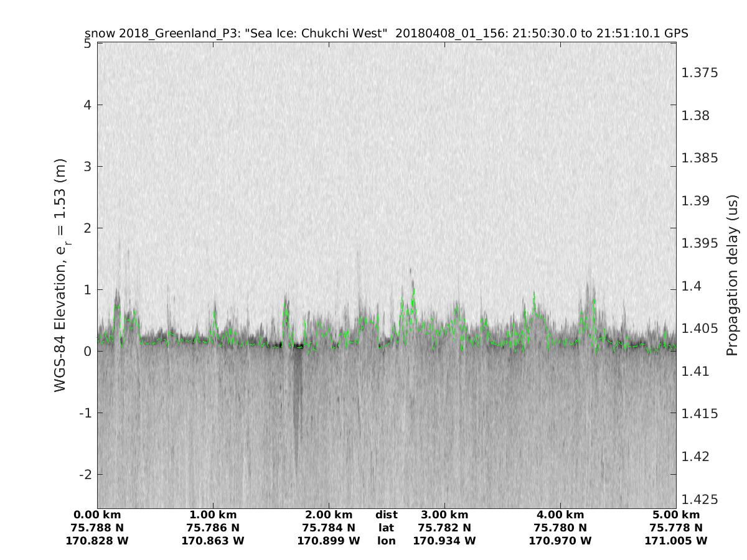Select the 1.00 km x-axis tick label
This screenshot has width=747, height=560.
[x=213, y=515]
